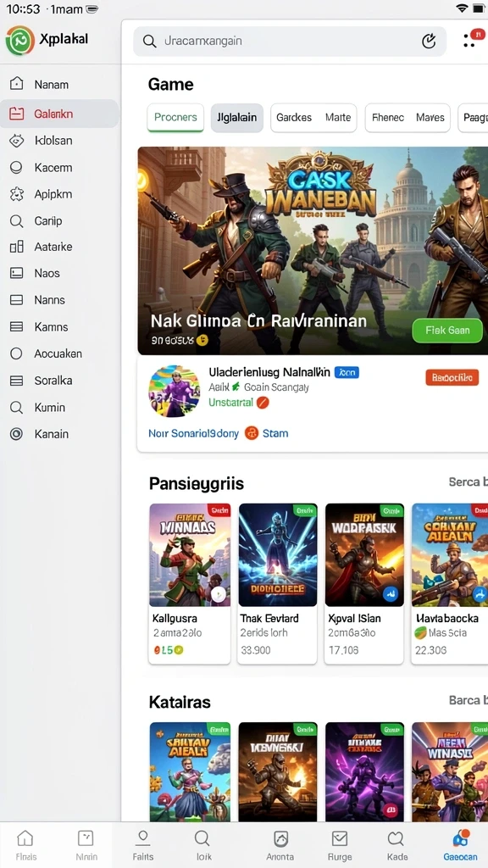
Task: Click the Kumin magnifier icon
Action: (17, 408)
